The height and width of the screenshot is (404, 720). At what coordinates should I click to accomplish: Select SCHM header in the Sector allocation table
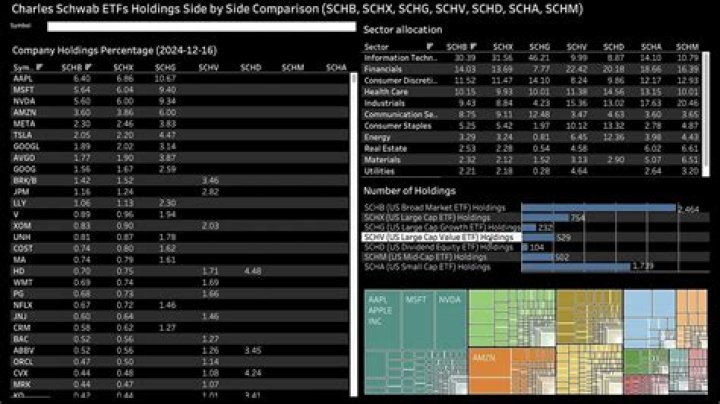pyautogui.click(x=687, y=46)
